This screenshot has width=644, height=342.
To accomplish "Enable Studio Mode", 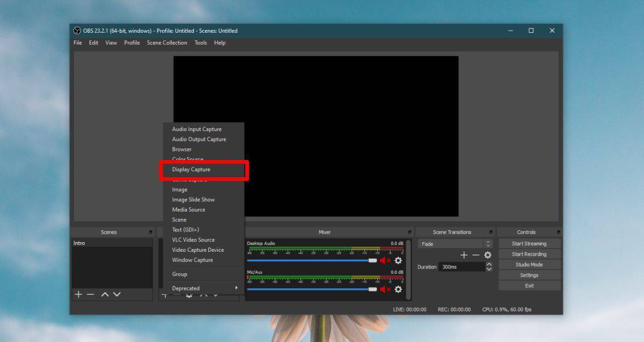I will [x=529, y=264].
